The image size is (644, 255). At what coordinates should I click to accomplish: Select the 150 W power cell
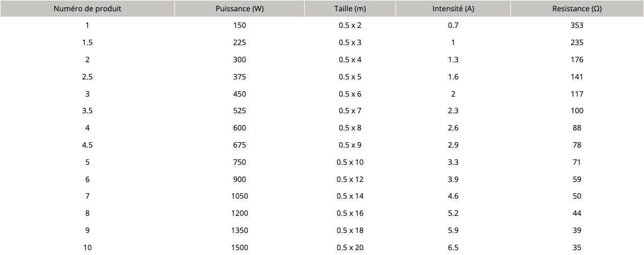(239, 25)
